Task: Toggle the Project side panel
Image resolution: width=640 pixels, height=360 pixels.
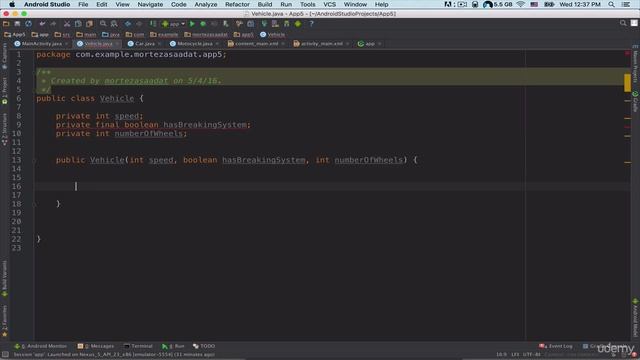Action: [4, 91]
